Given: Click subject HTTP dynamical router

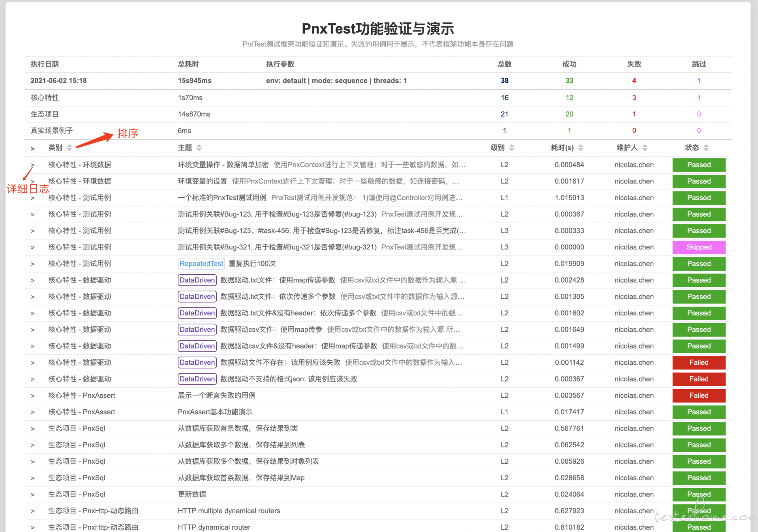Looking at the screenshot, I should [x=214, y=527].
